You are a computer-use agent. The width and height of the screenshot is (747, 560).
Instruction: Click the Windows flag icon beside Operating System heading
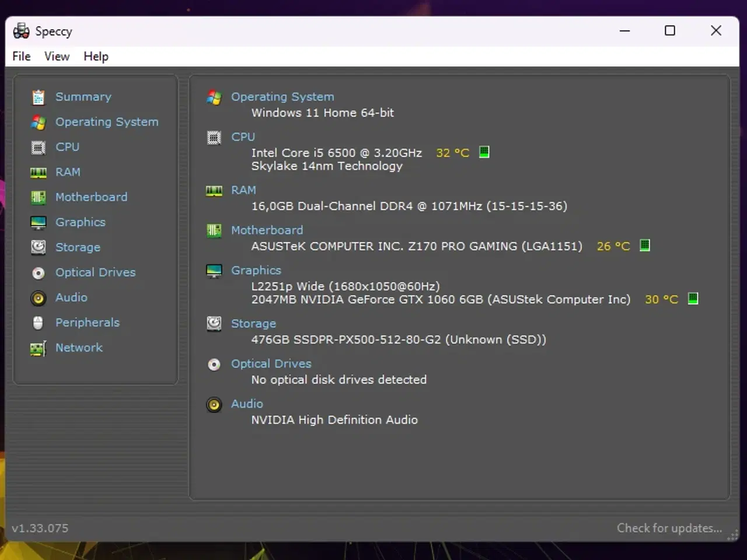(214, 97)
